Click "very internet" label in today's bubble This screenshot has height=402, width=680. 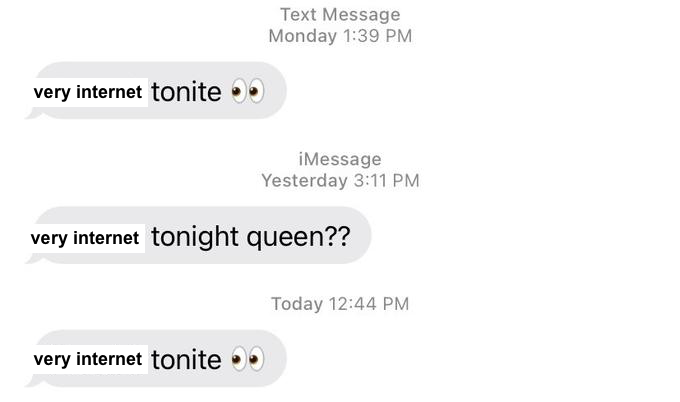pyautogui.click(x=88, y=359)
